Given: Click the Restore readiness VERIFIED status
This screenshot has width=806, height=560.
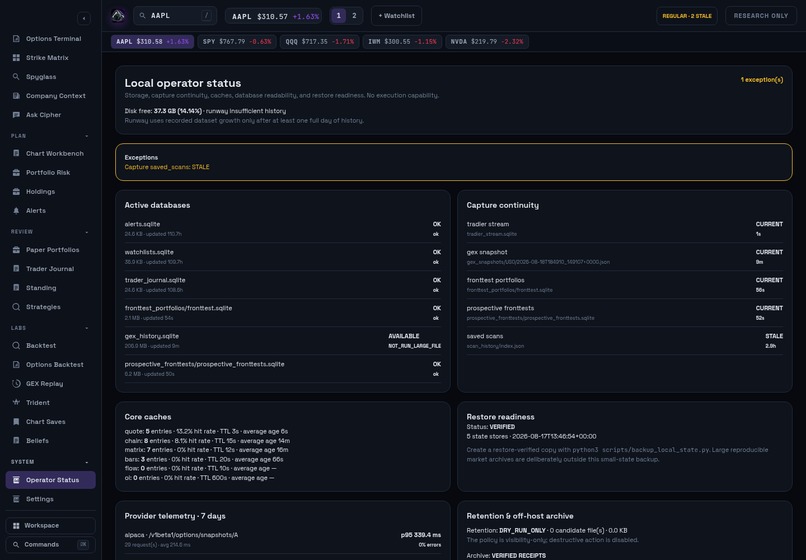Looking at the screenshot, I should pos(502,427).
